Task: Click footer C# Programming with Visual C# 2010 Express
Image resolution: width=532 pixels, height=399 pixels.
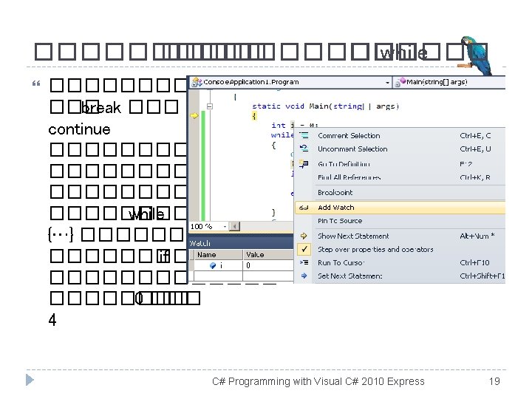Action: pyautogui.click(x=318, y=381)
